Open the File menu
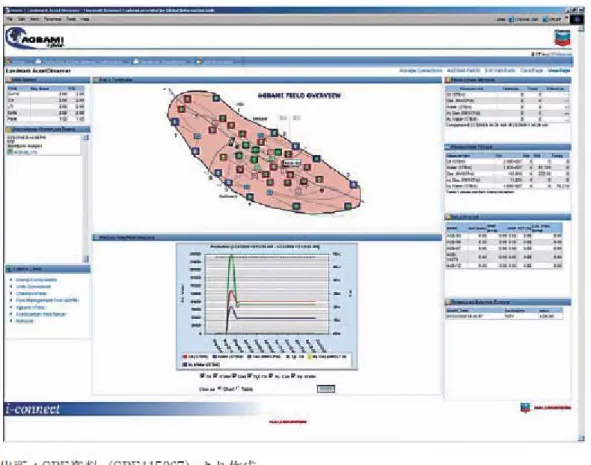Screen dimensions: 591x465 click(10, 19)
